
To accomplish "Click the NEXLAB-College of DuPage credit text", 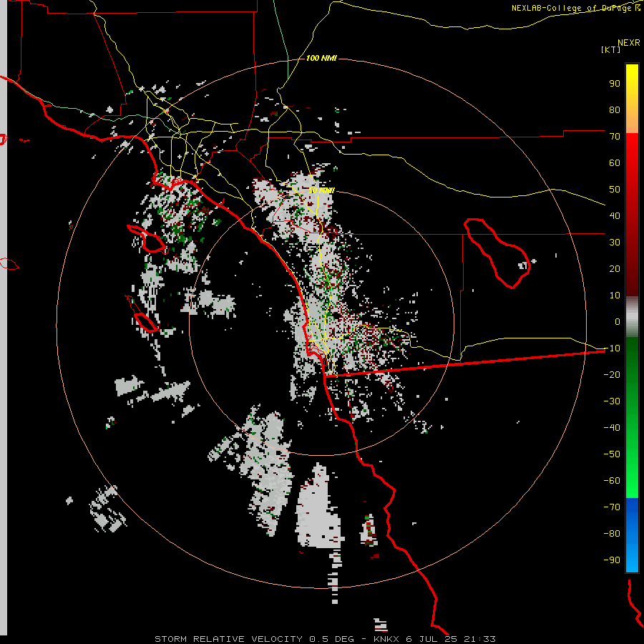I will 575,8.
